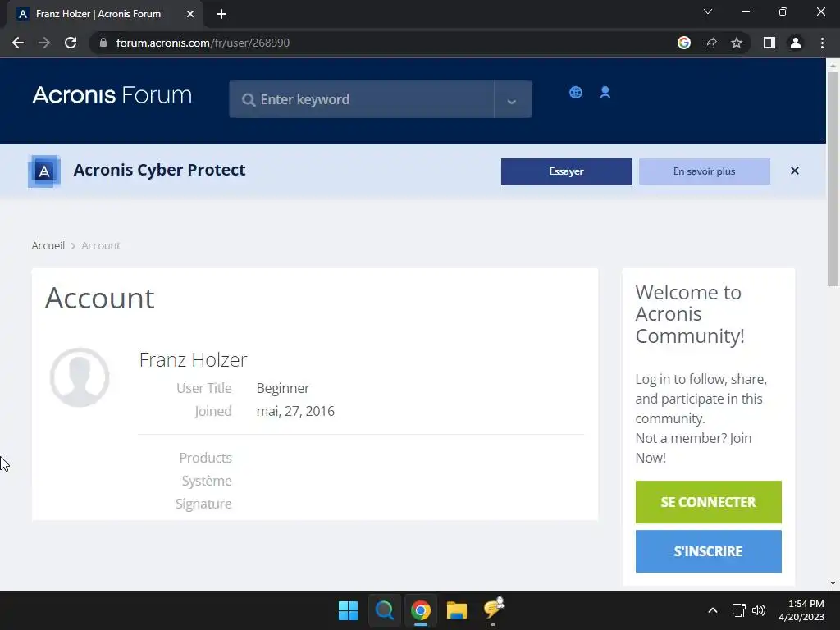
Task: Focus the Enter keyword search field
Action: (x=362, y=99)
